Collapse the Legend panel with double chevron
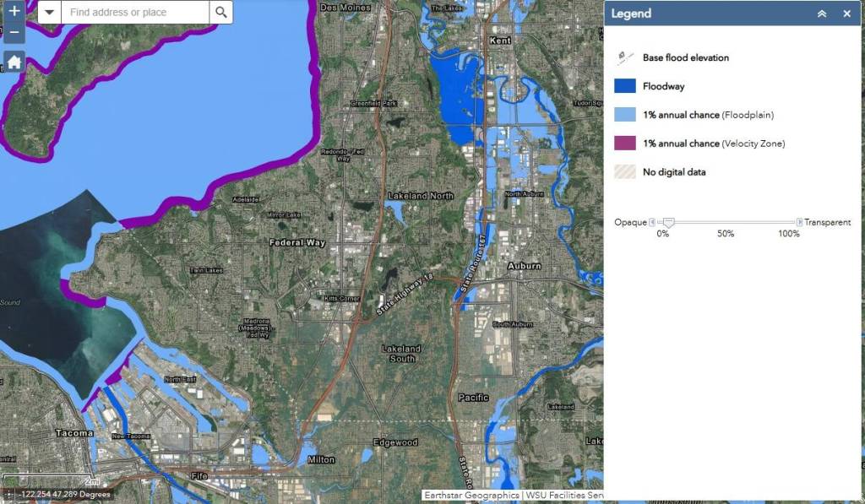This screenshot has width=865, height=504. point(821,14)
